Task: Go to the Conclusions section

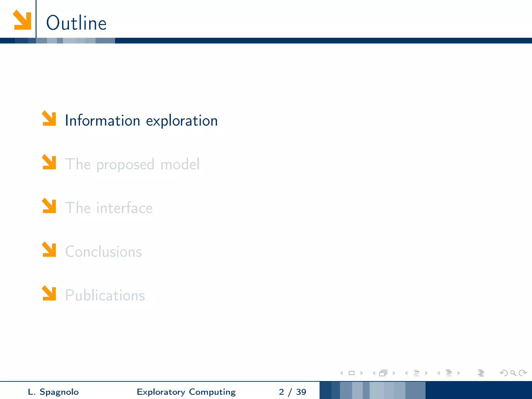Action: pos(103,252)
